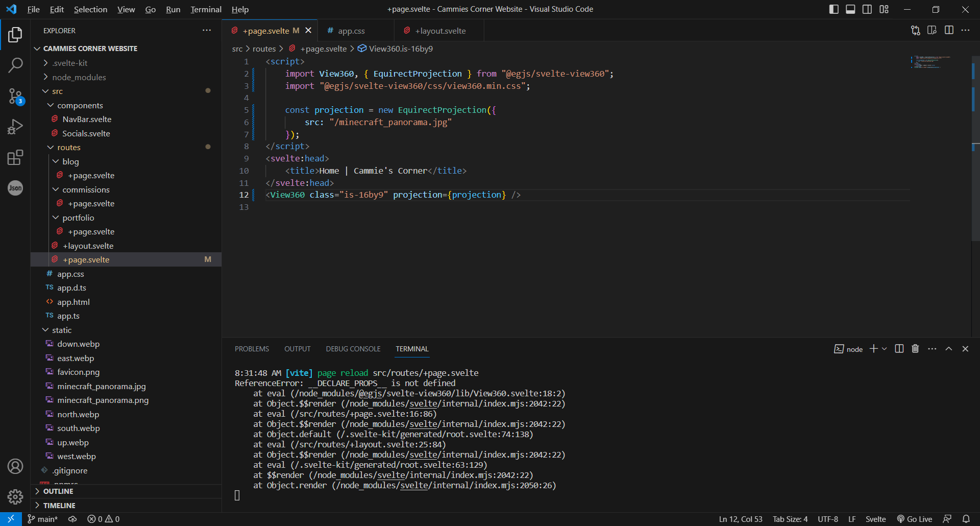Create a new terminal with plus icon

pyautogui.click(x=874, y=348)
